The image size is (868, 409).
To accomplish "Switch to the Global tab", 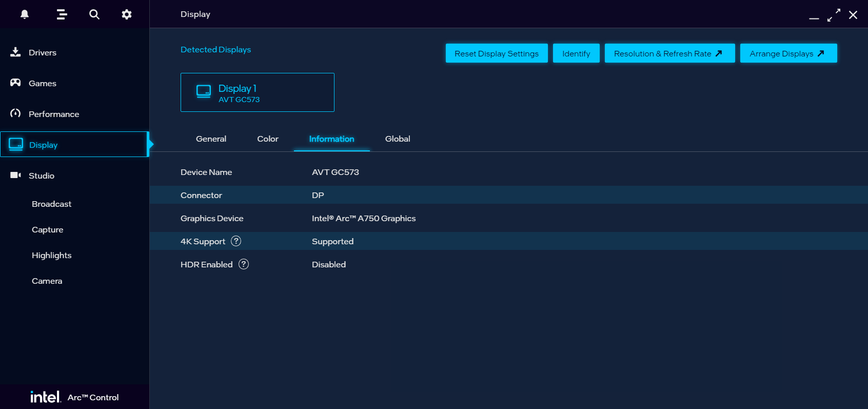I will pyautogui.click(x=398, y=139).
